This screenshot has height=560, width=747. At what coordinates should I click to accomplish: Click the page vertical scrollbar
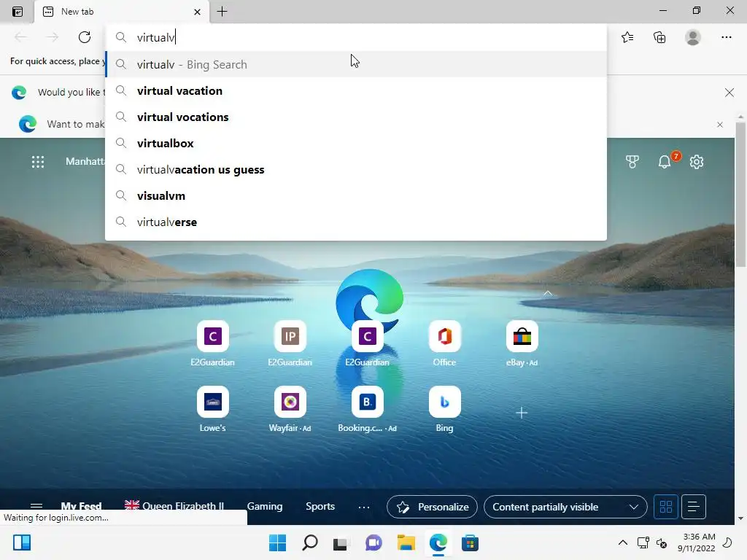pyautogui.click(x=740, y=194)
